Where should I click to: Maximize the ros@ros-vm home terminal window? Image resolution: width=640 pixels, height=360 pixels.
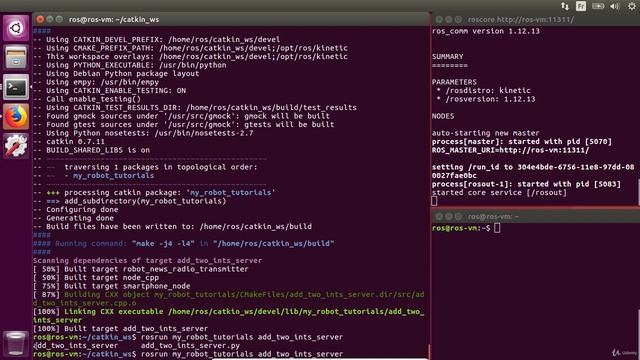[x=458, y=216]
